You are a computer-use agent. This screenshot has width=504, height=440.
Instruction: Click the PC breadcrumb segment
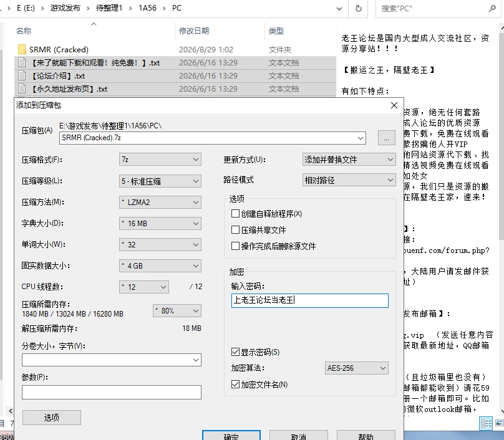177,8
